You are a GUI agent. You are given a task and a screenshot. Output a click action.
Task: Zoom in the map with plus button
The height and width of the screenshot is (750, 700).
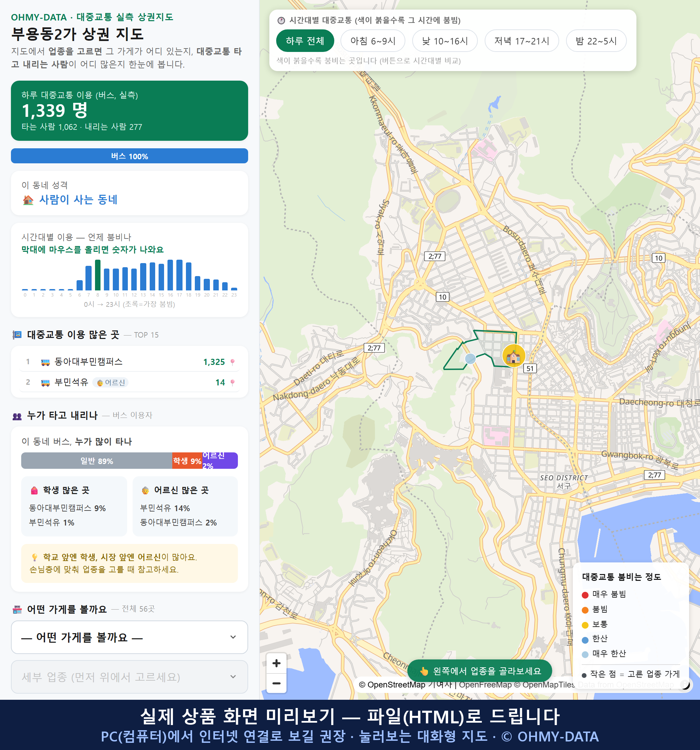(276, 663)
